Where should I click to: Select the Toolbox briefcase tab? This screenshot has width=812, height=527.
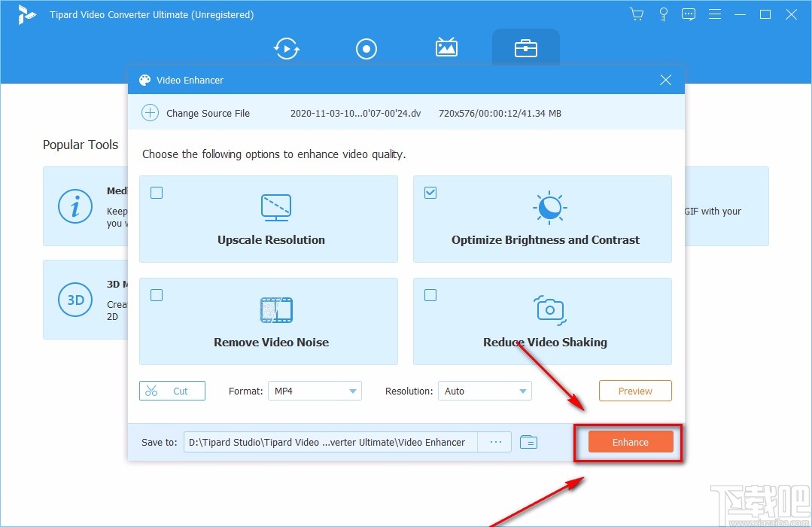click(525, 49)
